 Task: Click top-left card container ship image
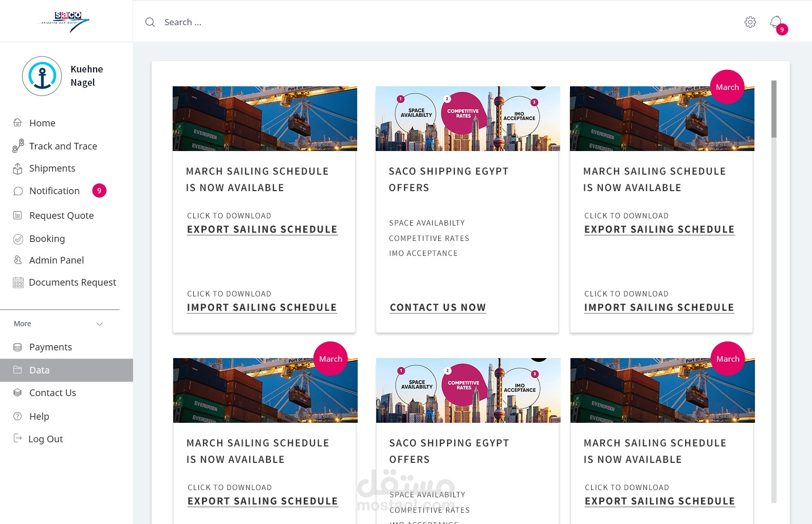(265, 119)
